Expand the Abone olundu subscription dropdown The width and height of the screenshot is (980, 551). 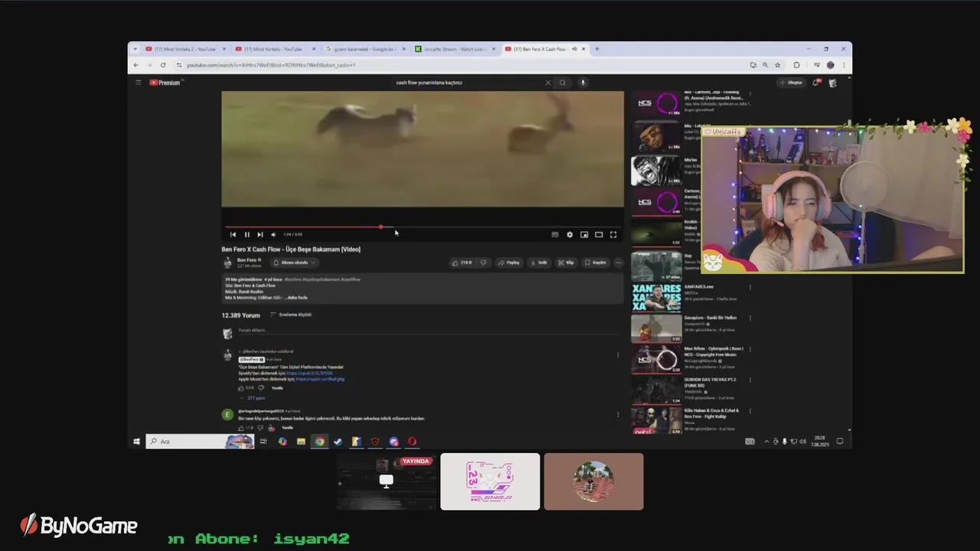(x=294, y=262)
